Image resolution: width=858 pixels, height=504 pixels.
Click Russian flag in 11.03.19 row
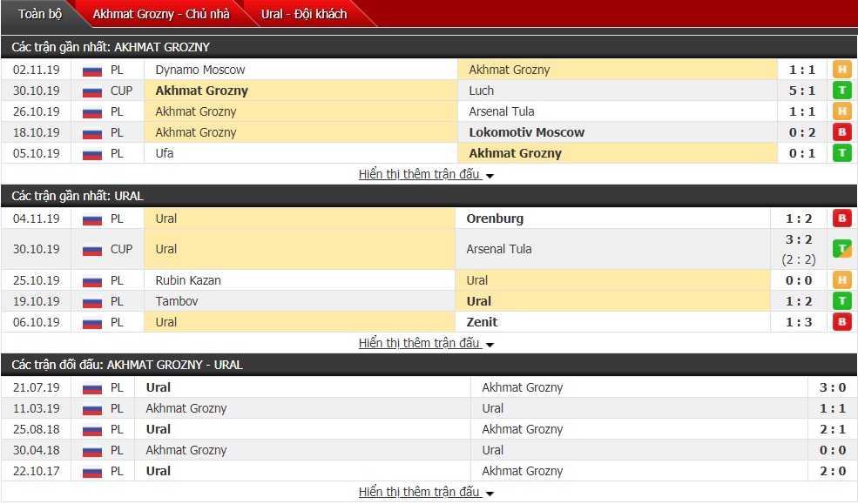[92, 409]
